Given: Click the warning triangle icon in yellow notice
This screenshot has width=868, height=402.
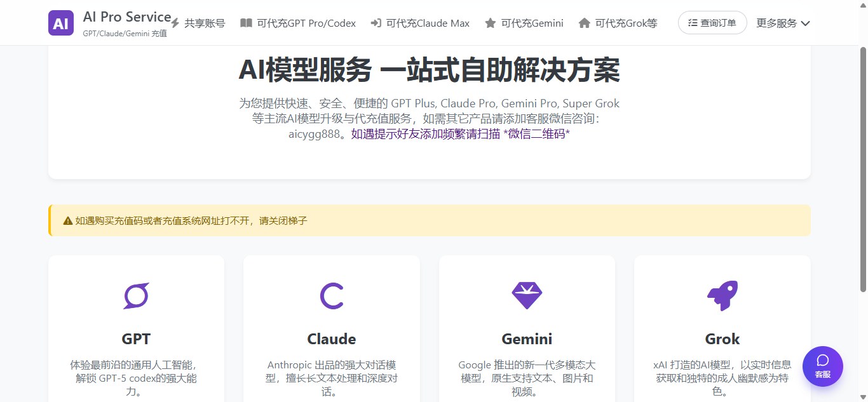Looking at the screenshot, I should tap(67, 221).
